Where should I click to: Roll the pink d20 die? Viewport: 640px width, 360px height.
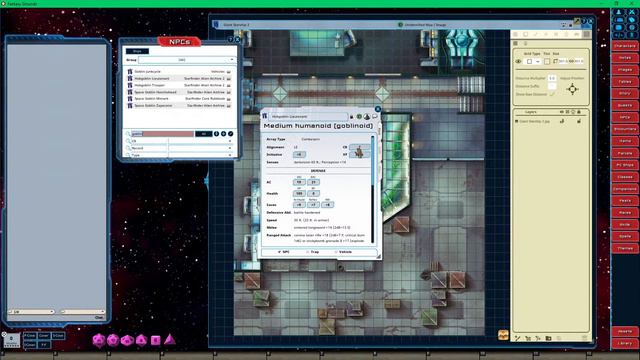point(99,340)
